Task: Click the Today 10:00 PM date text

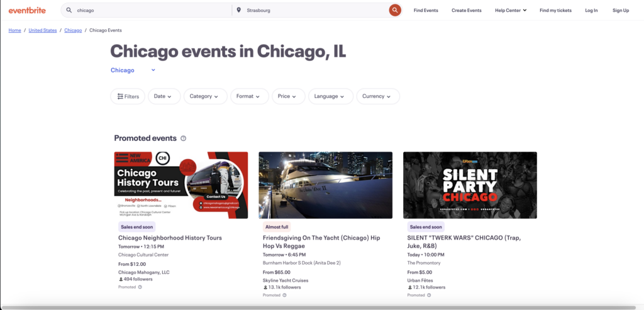Action: click(426, 255)
